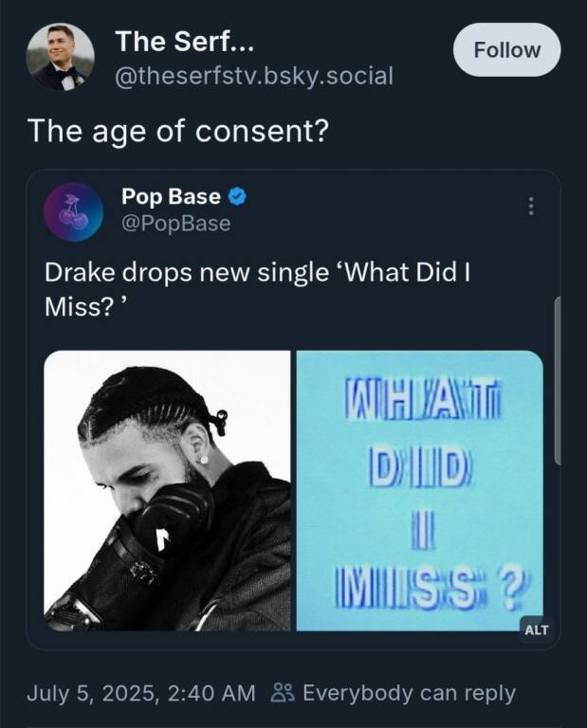Click the quoted post card border area

coord(293,409)
